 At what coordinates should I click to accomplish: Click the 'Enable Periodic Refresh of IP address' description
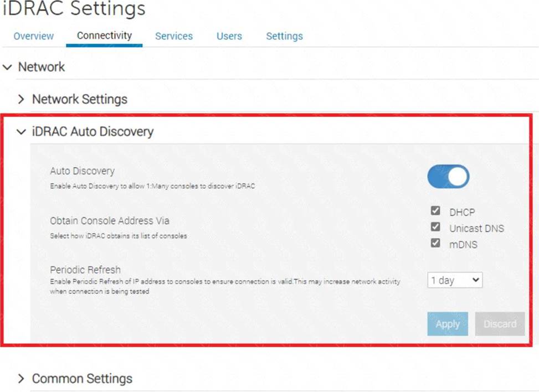pos(225,286)
